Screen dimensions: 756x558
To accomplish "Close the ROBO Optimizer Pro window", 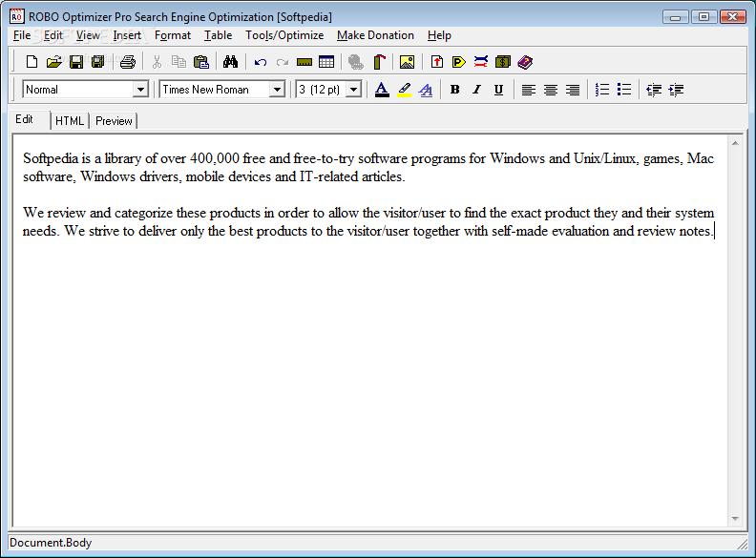I will coord(733,17).
